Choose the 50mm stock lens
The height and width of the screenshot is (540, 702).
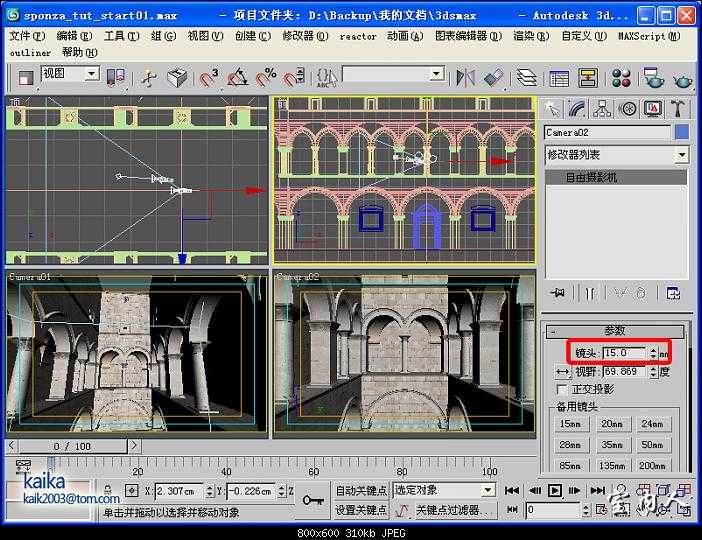pos(652,445)
